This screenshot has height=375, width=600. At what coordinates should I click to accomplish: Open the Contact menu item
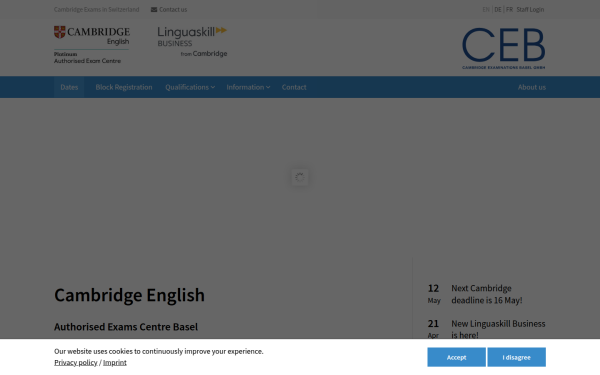[x=294, y=87]
